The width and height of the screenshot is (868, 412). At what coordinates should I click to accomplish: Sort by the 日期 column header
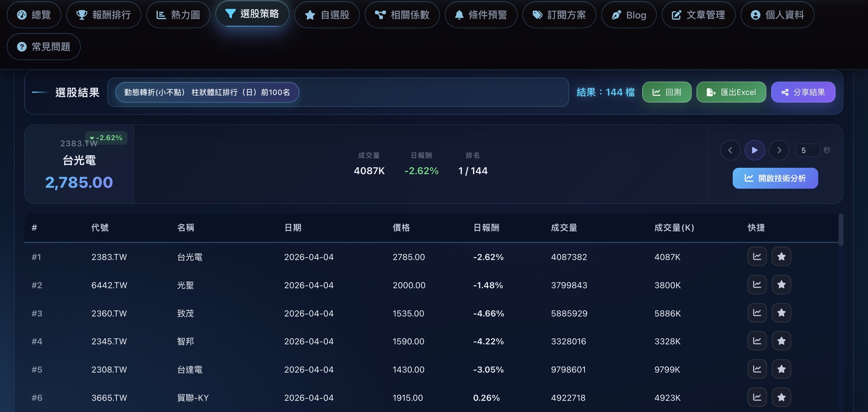point(293,228)
